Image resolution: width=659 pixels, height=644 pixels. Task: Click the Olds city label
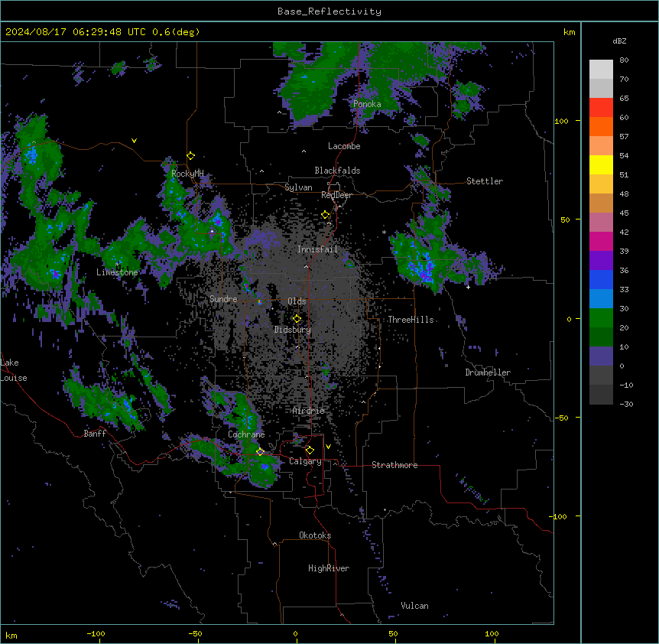tap(297, 301)
